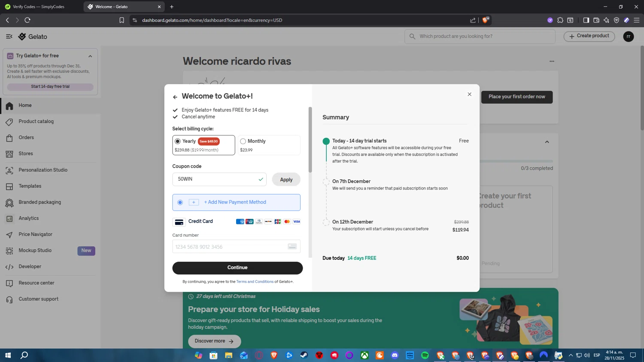
Task: Click the dialog vertical scrollbar
Action: (x=310, y=140)
